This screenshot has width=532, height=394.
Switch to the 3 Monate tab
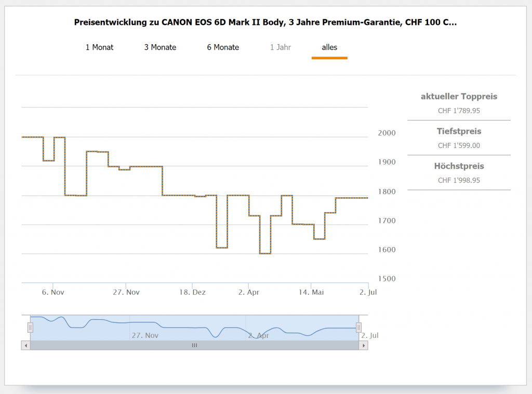(160, 47)
